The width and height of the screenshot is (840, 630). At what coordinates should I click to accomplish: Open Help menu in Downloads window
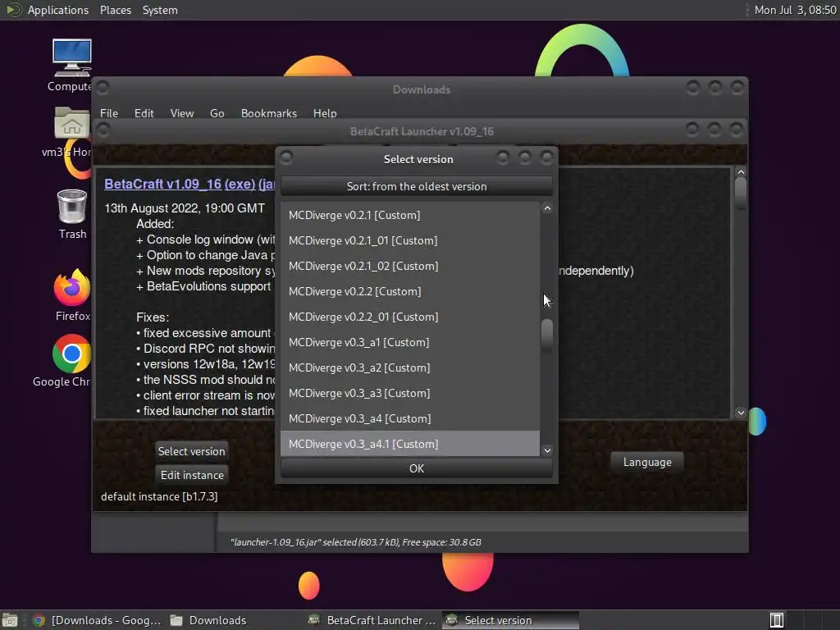pos(325,113)
